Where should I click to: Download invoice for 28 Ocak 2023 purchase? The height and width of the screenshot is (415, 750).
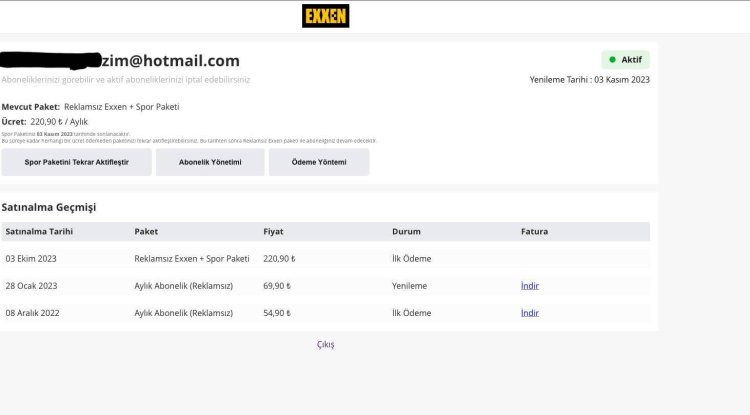tap(529, 286)
